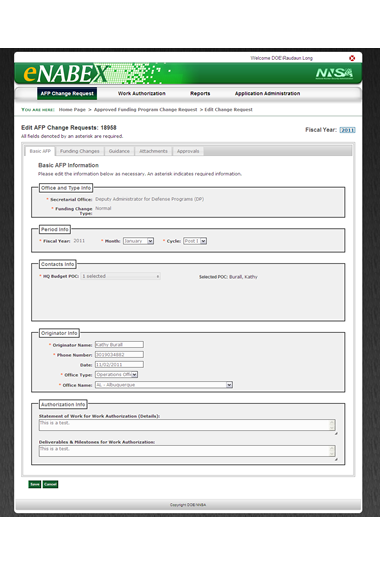Open the Office Type dropdown
This screenshot has width=380, height=566.
[x=116, y=375]
